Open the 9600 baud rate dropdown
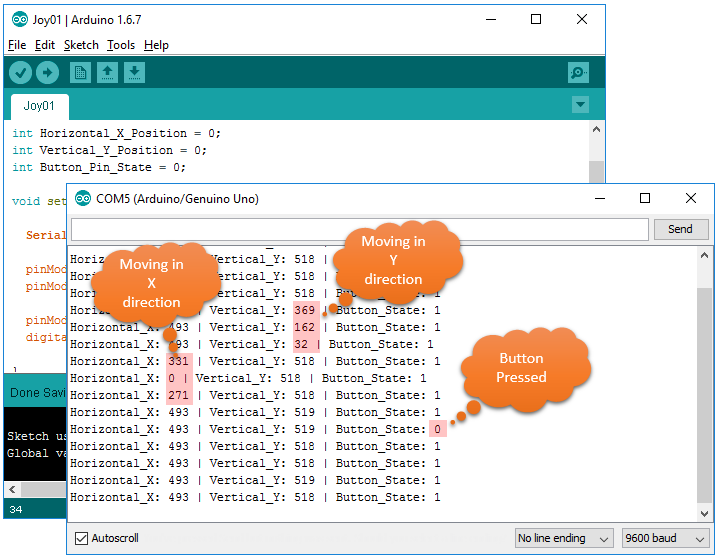The width and height of the screenshot is (719, 560). pyautogui.click(x=665, y=538)
